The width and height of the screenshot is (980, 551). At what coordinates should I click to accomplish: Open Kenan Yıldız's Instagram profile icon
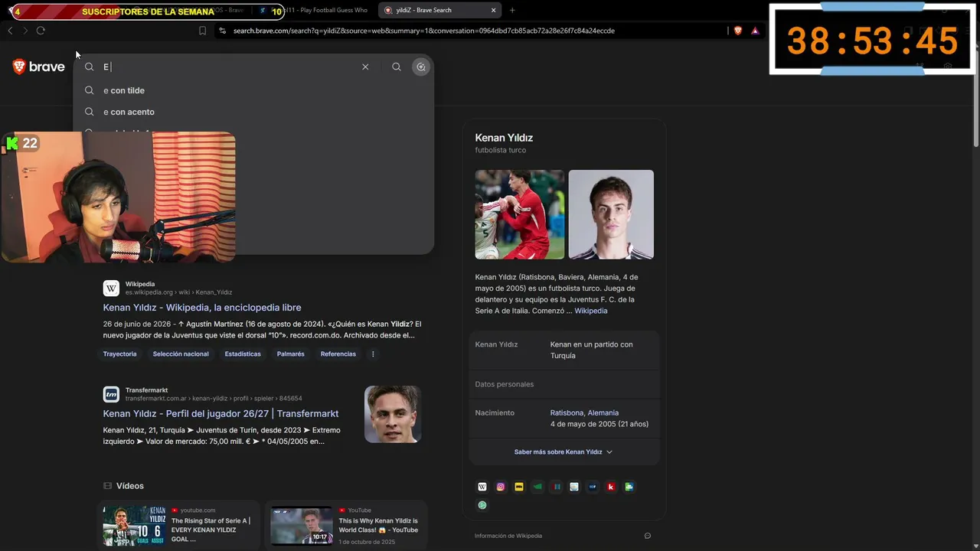tap(501, 487)
